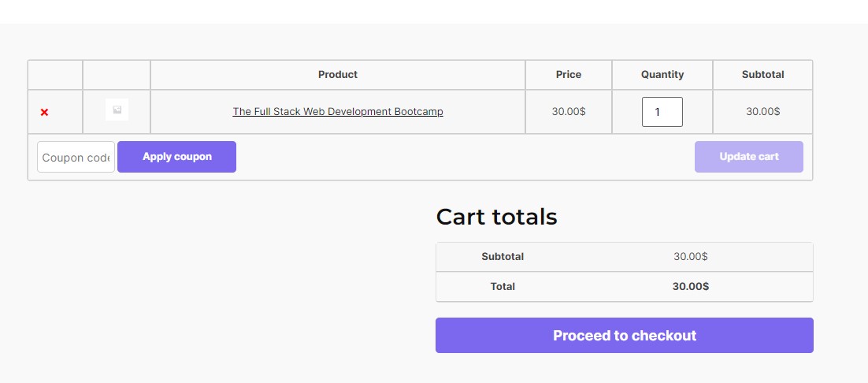Proceed to checkout

coord(624,336)
